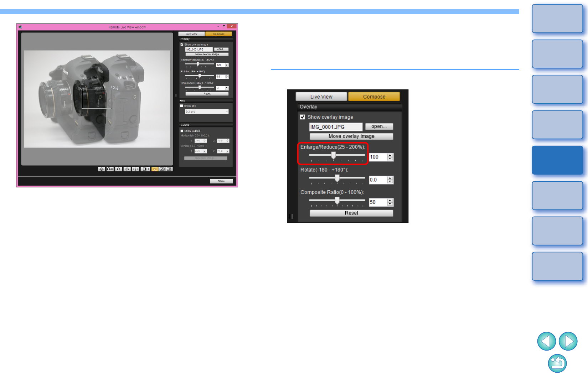Click the panel collapse grip in enlarged panel
This screenshot has height=373, width=588.
coord(291,216)
